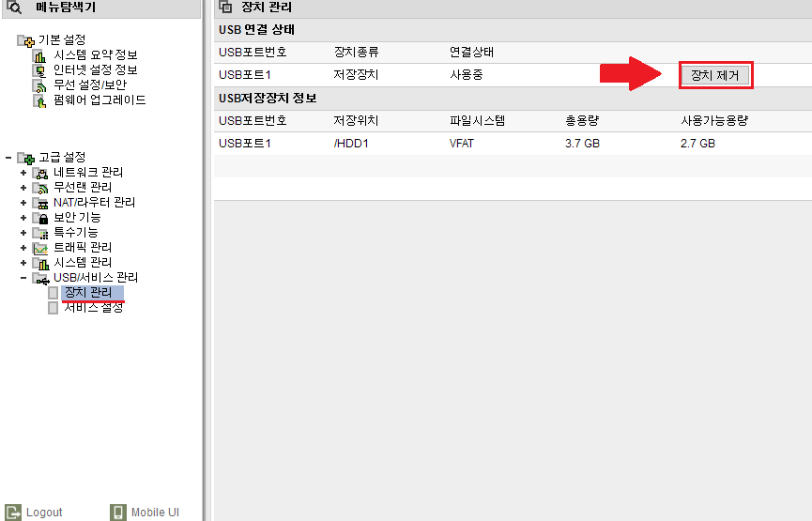
Task: Click the Logout link
Action: tap(44, 513)
